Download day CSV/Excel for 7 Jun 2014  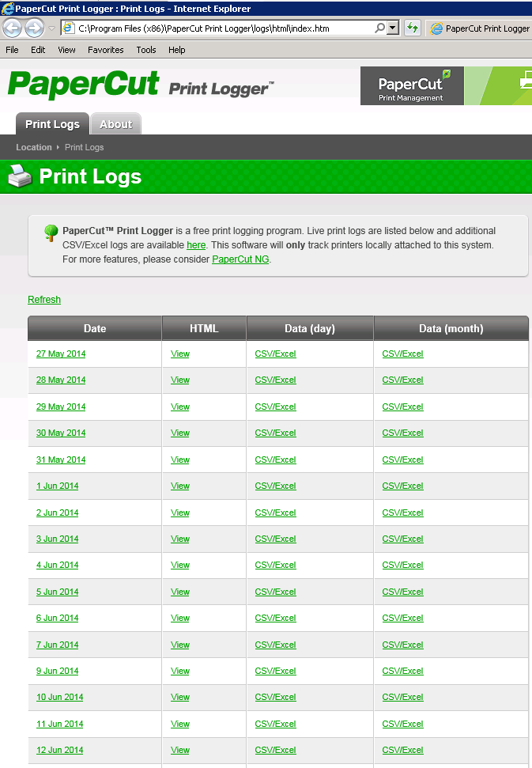(276, 645)
